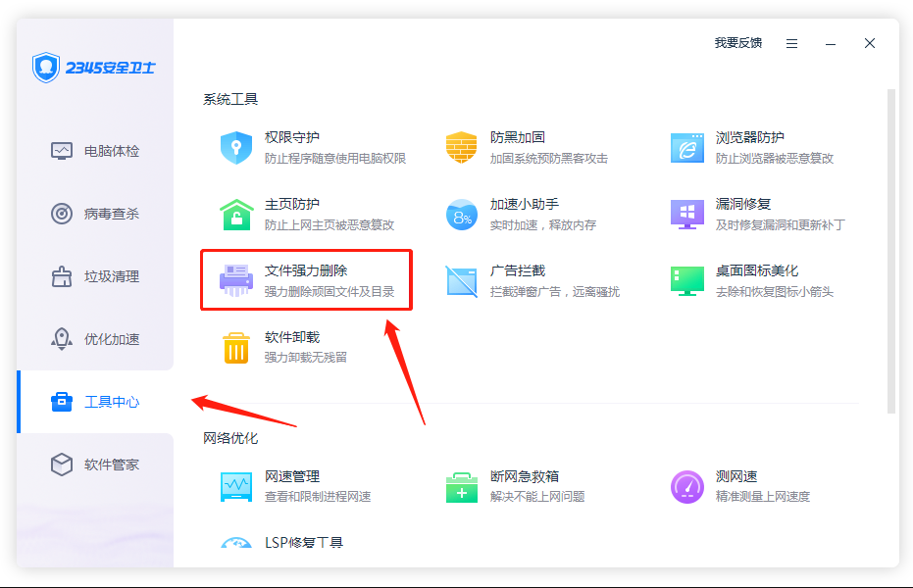Open 网速管理 network speed manager
Image resolution: width=913 pixels, height=588 pixels.
click(236, 486)
